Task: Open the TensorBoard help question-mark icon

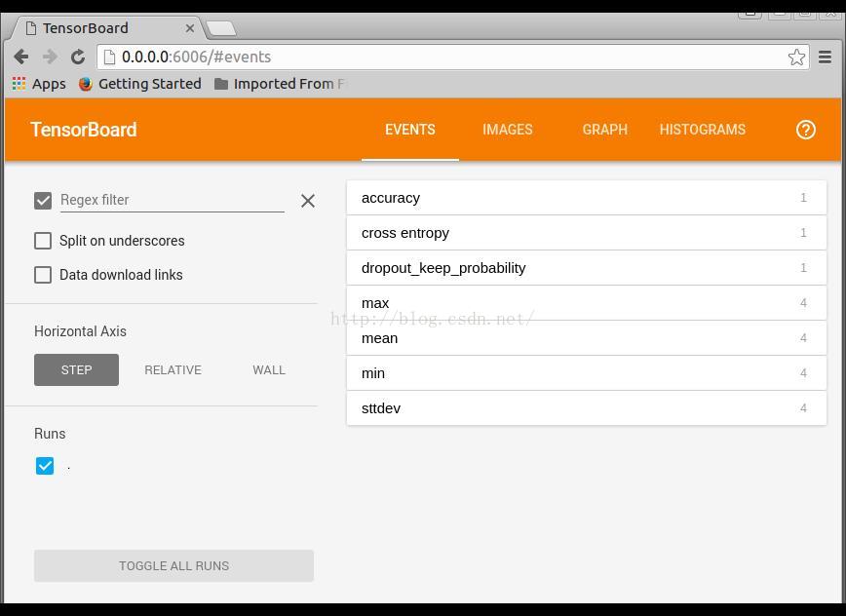Action: 806,130
